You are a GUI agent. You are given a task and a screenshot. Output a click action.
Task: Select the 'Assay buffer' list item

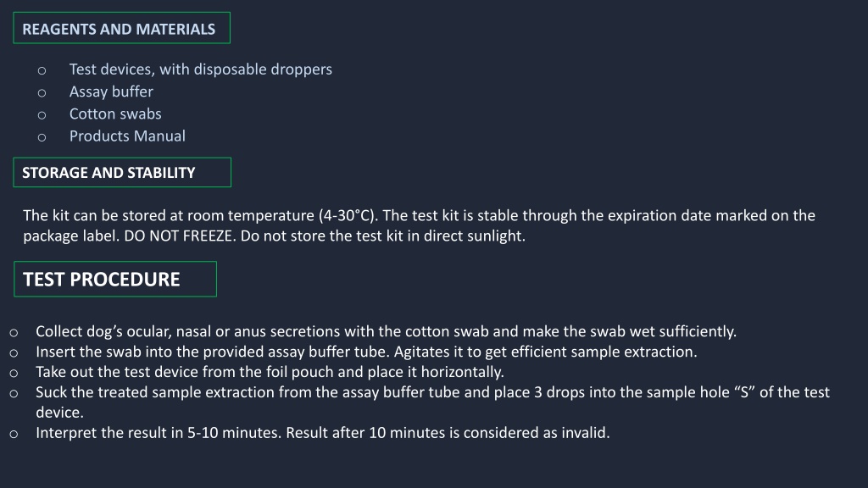click(x=111, y=91)
